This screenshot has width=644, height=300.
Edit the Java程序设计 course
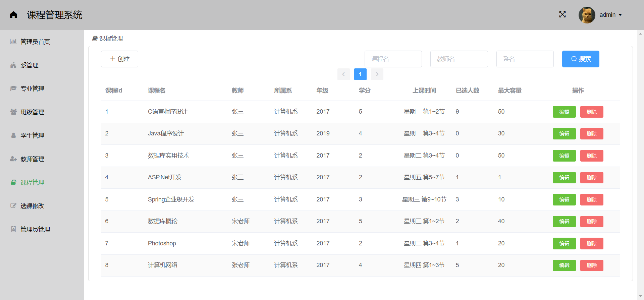click(x=564, y=134)
